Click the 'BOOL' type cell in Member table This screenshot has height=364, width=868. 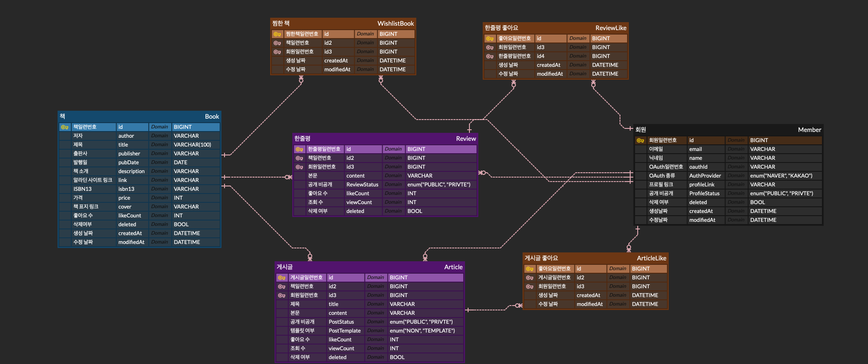click(x=785, y=202)
